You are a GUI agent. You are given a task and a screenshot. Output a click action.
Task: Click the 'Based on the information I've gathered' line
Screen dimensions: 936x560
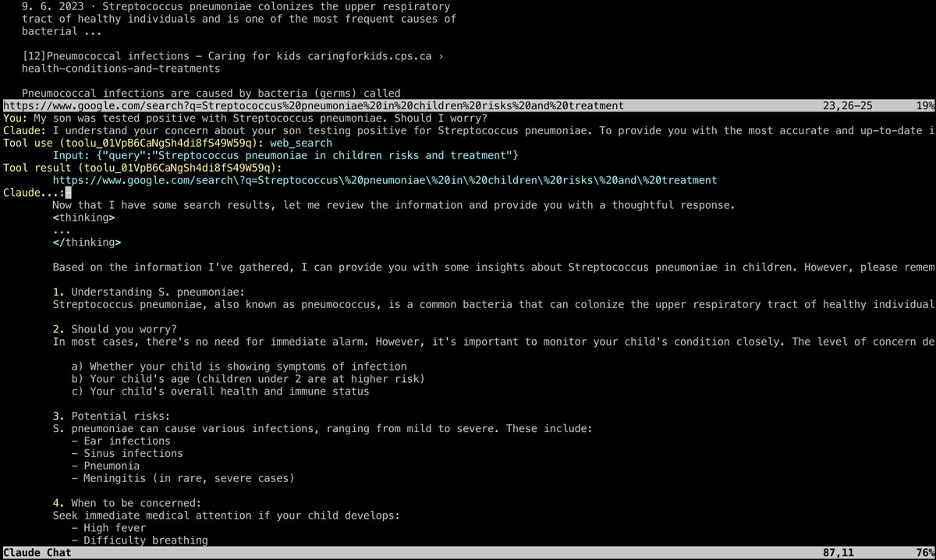point(494,268)
